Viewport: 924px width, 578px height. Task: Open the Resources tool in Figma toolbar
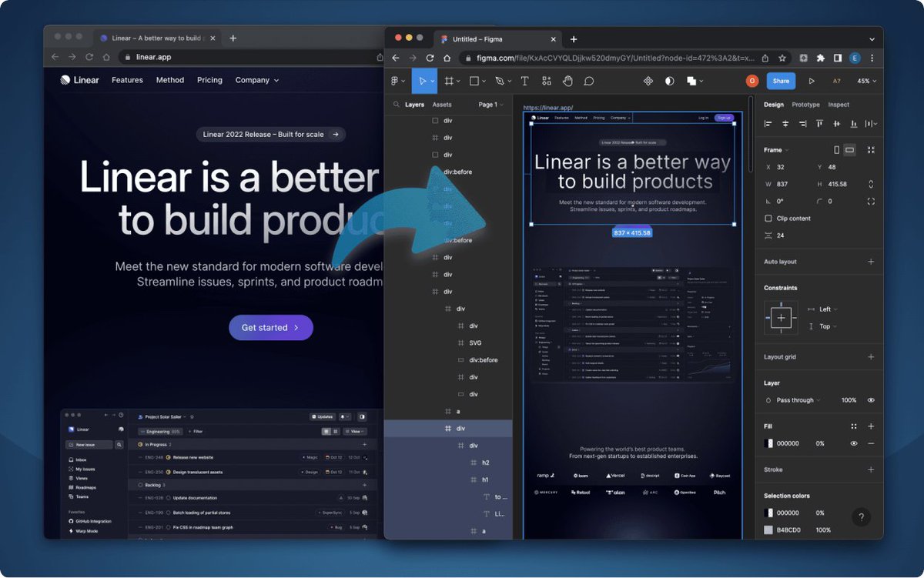[x=546, y=81]
